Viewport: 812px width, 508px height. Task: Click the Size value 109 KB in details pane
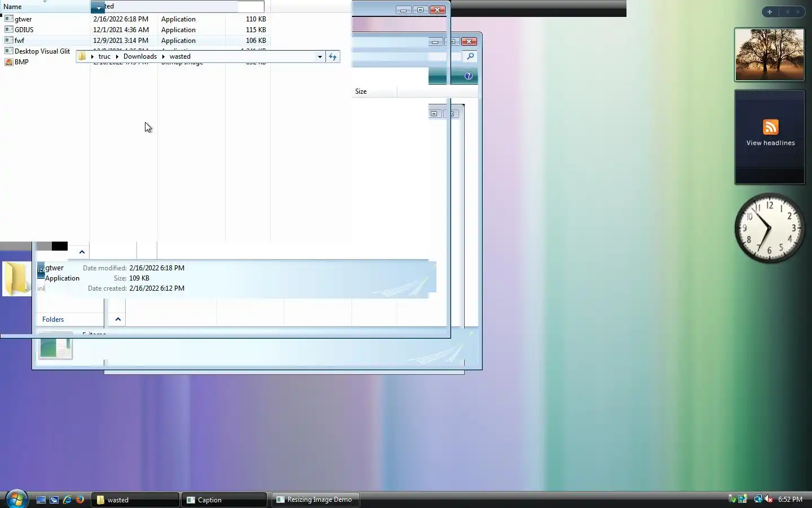point(139,278)
